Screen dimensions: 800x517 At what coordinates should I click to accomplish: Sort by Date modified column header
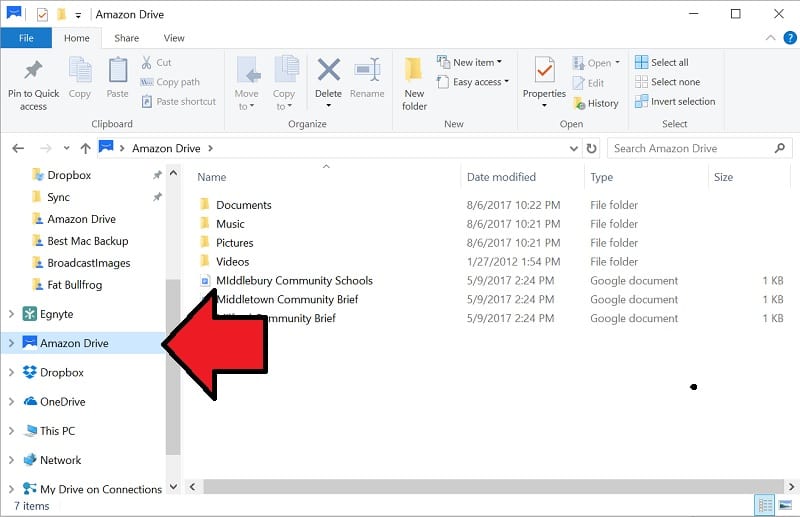point(501,177)
